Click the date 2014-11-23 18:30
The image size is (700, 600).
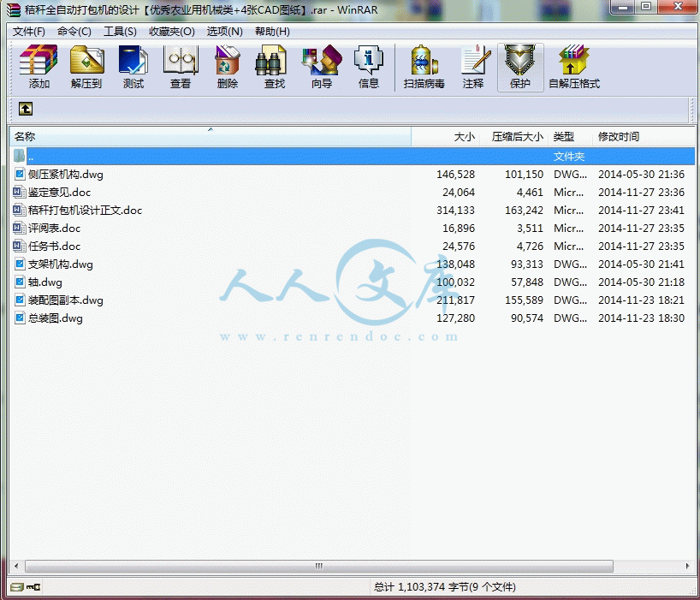(641, 318)
